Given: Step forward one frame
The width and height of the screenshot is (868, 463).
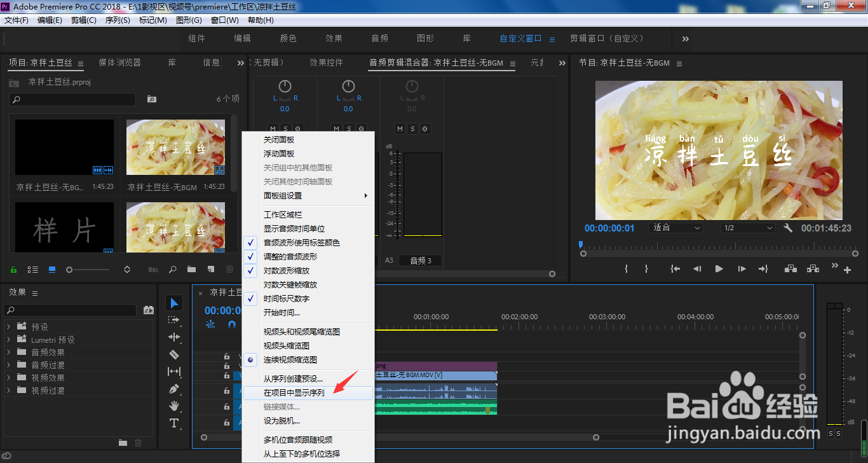Looking at the screenshot, I should [742, 269].
